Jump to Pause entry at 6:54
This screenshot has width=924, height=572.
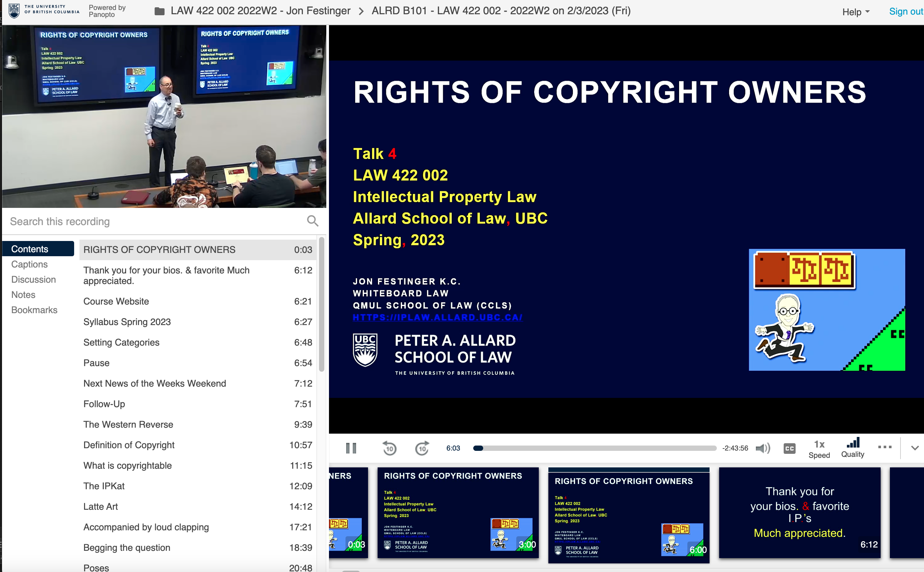click(x=198, y=363)
